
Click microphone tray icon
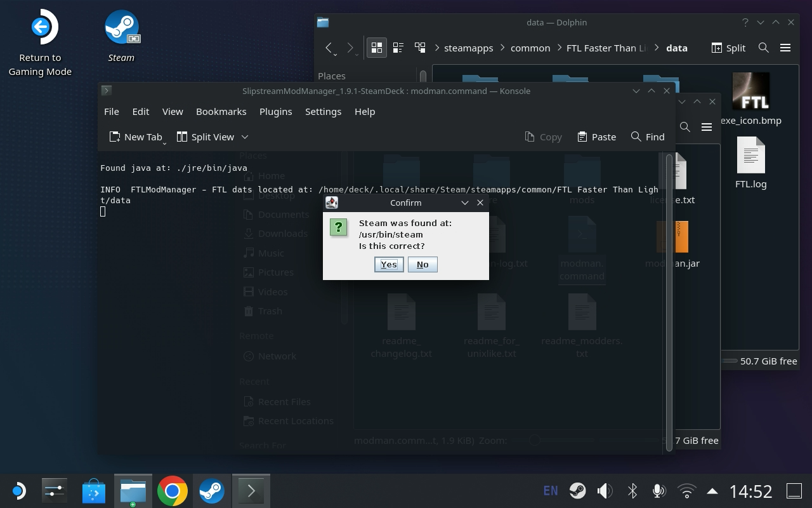coord(659,491)
